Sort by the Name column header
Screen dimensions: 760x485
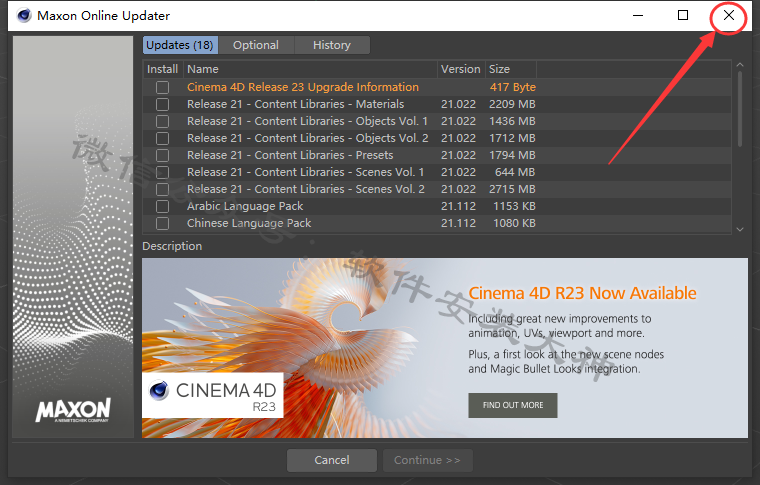tap(310, 69)
